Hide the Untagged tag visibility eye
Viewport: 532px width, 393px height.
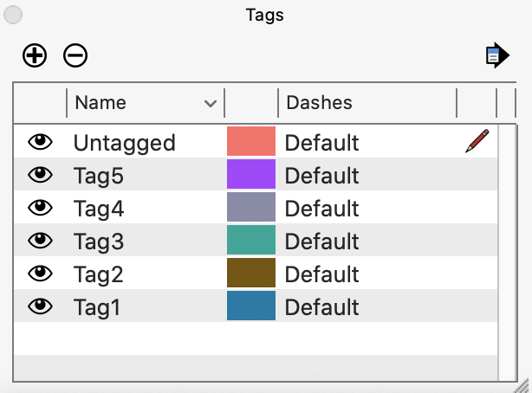click(40, 142)
